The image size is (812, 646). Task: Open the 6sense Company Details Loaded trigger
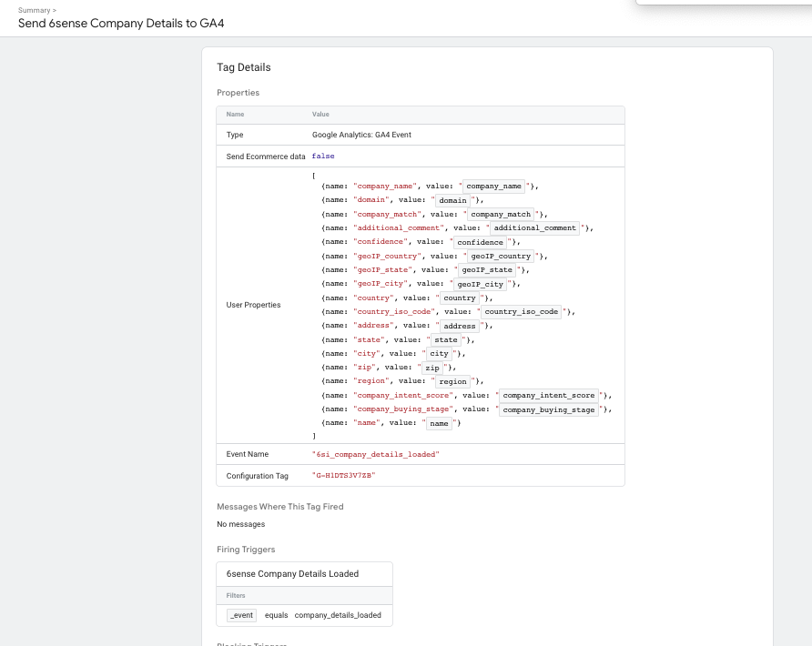(x=292, y=574)
